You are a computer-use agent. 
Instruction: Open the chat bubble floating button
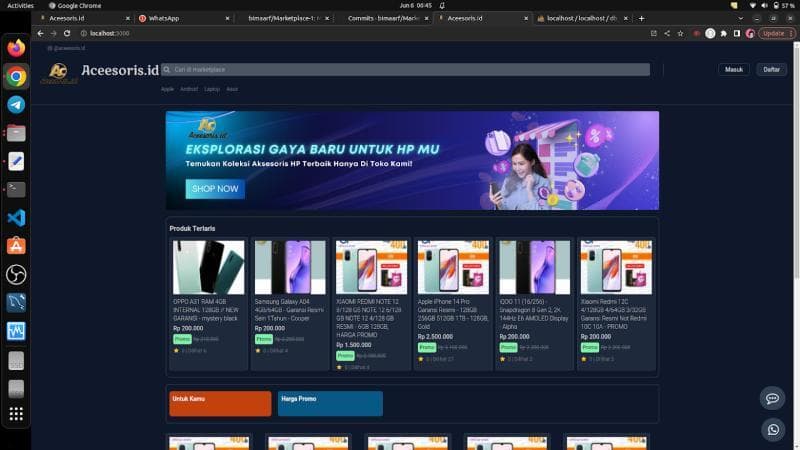tap(772, 398)
